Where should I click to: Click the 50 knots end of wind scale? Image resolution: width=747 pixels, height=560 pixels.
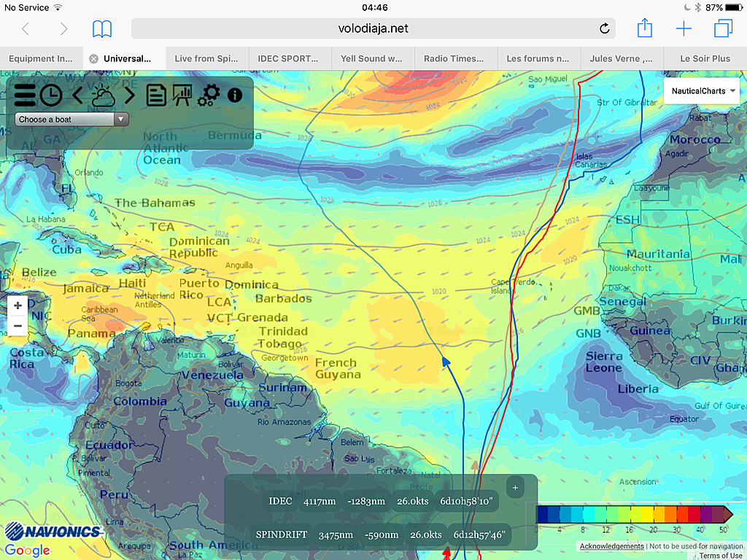tap(727, 515)
